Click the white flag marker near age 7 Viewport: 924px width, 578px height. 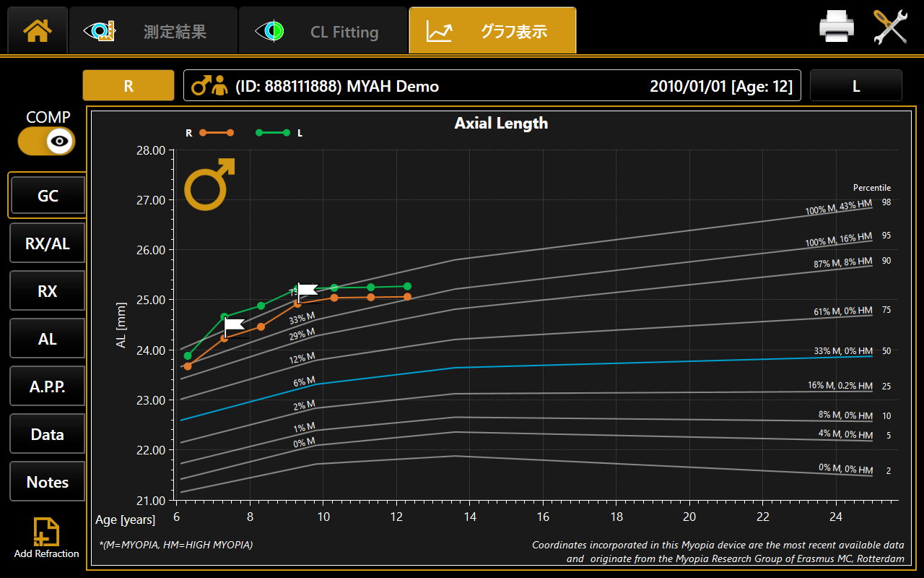[233, 327]
